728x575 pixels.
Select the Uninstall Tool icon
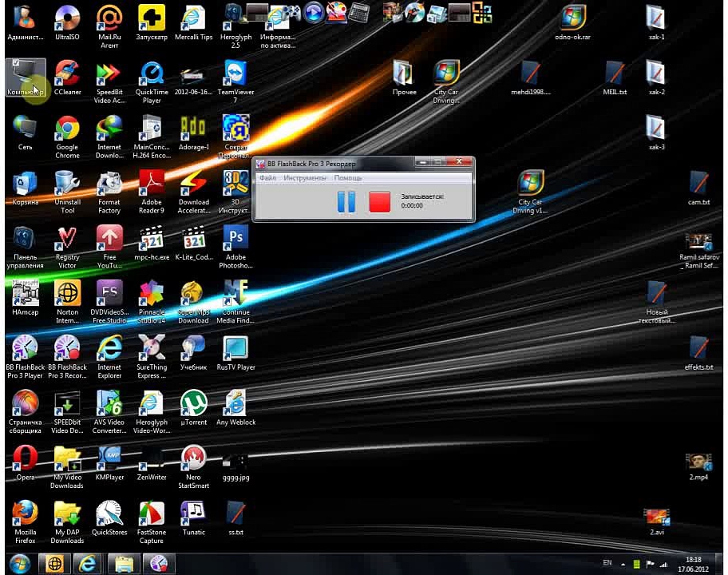pyautogui.click(x=67, y=192)
